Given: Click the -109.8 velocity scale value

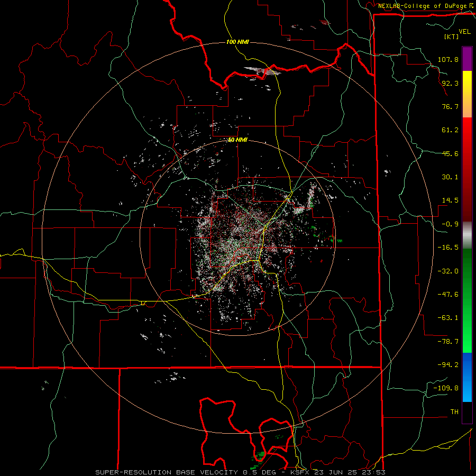Looking at the screenshot, I should [446, 388].
